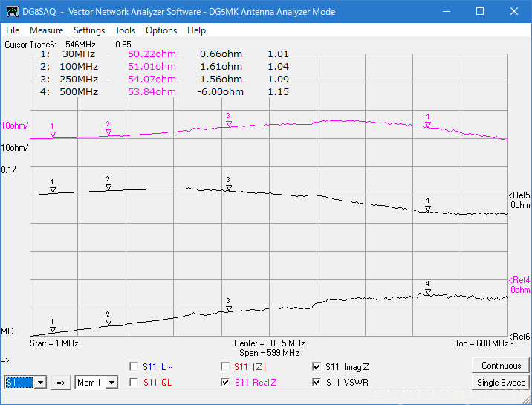Select marker 2 on middle ImagZ trace

108,187
